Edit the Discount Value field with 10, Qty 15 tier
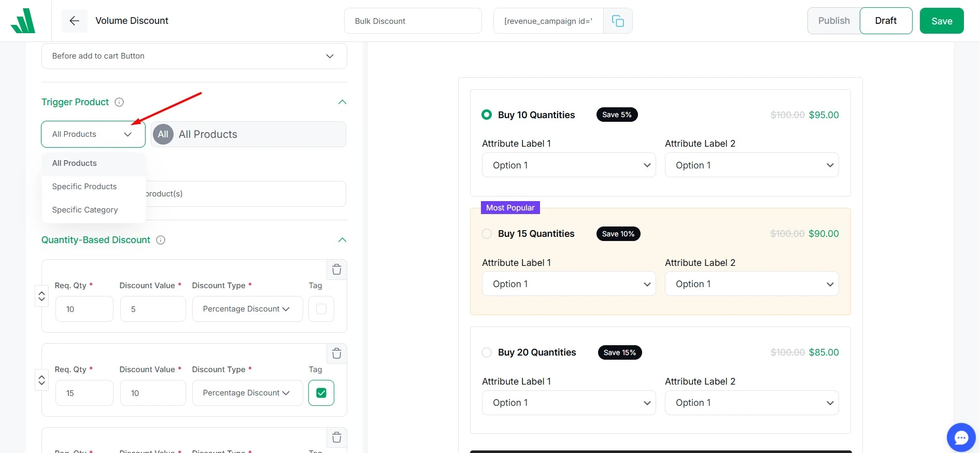980x453 pixels. click(153, 393)
